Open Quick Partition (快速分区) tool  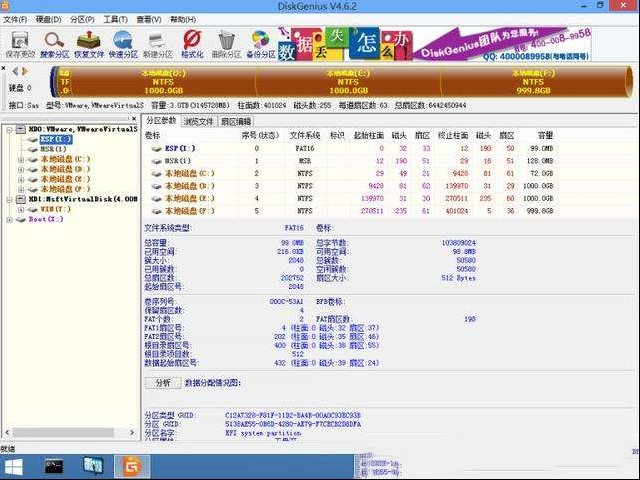pos(123,44)
